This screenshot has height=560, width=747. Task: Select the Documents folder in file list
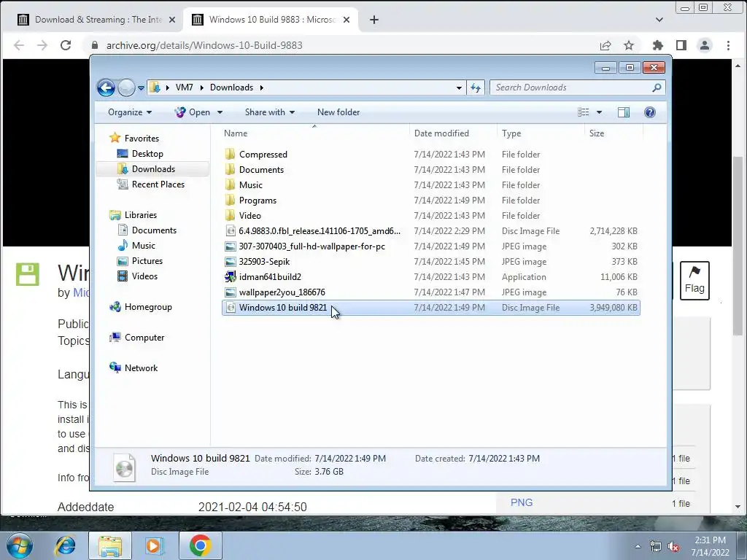(261, 169)
